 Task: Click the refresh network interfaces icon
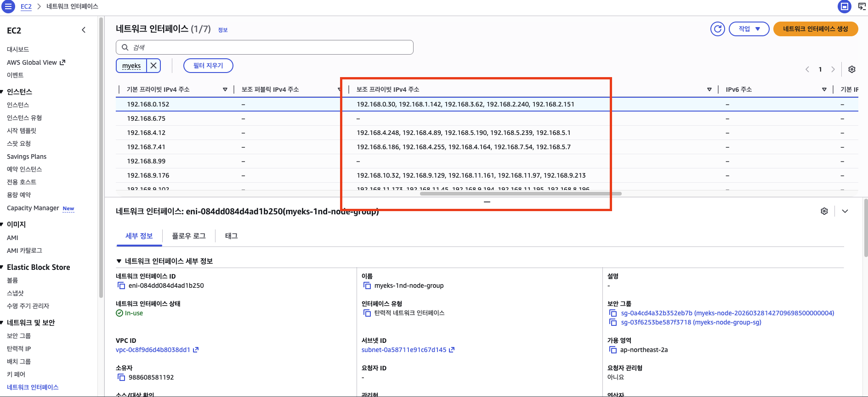717,29
